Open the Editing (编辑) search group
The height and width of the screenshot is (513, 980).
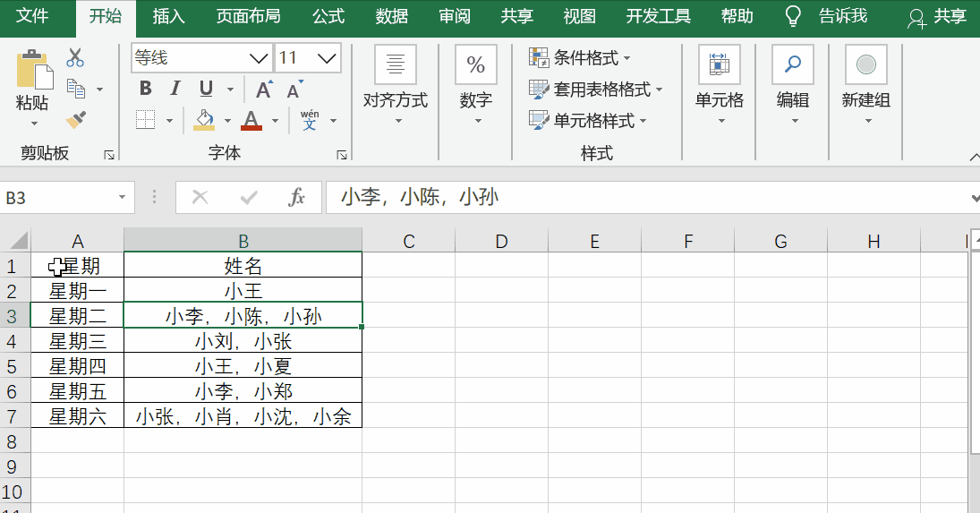coord(792,85)
